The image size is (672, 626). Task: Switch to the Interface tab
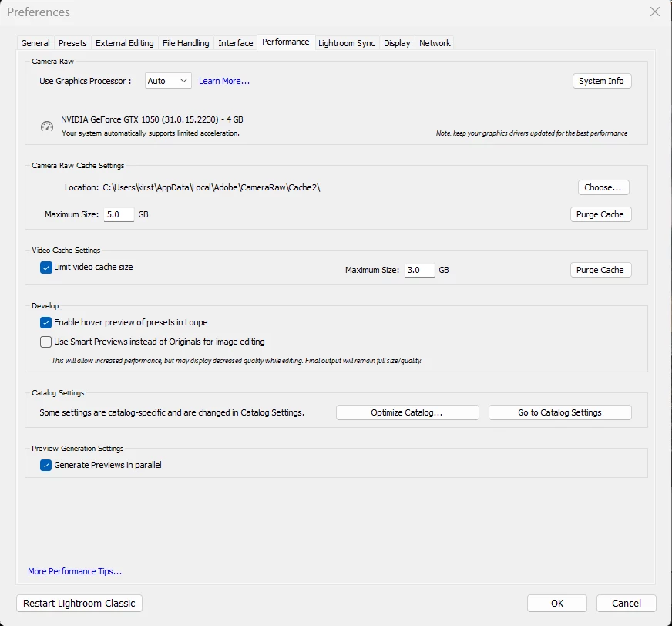pyautogui.click(x=235, y=43)
